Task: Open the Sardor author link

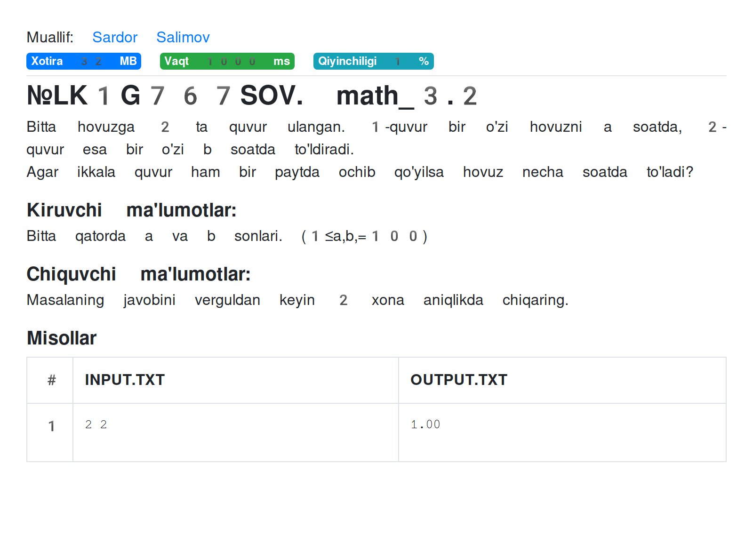Action: (115, 37)
